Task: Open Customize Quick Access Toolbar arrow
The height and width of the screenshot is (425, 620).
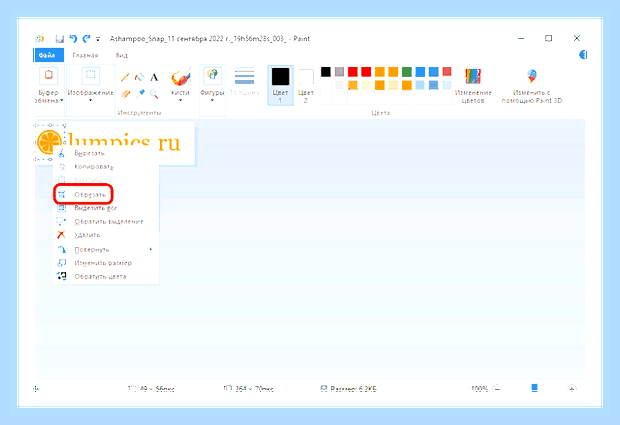Action: pyautogui.click(x=98, y=39)
